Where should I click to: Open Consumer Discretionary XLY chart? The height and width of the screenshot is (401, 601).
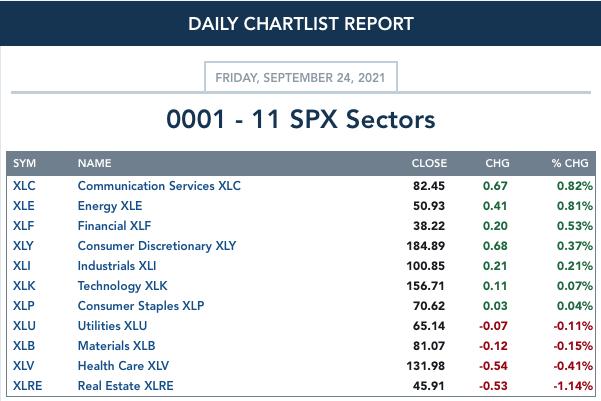tap(157, 246)
